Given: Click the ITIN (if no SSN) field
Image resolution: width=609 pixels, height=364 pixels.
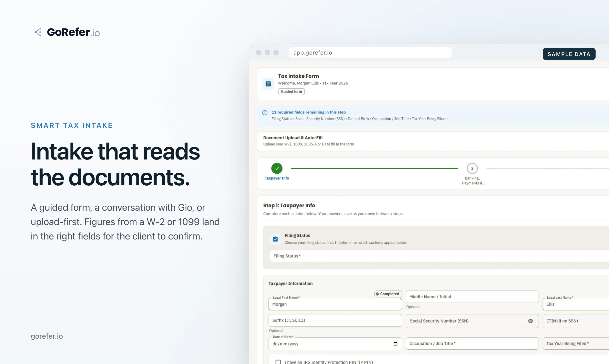Looking at the screenshot, I should (576, 321).
